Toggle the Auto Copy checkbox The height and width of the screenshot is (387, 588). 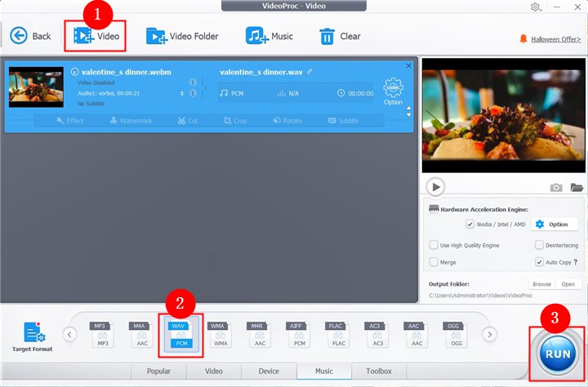pyautogui.click(x=539, y=262)
